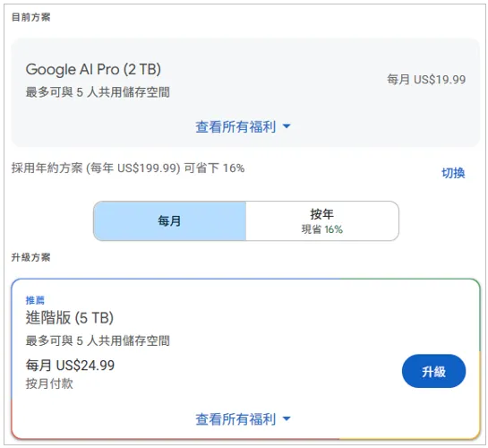Click the 切換 link to switch to the annual plan
The image size is (488, 448).
pyautogui.click(x=453, y=173)
